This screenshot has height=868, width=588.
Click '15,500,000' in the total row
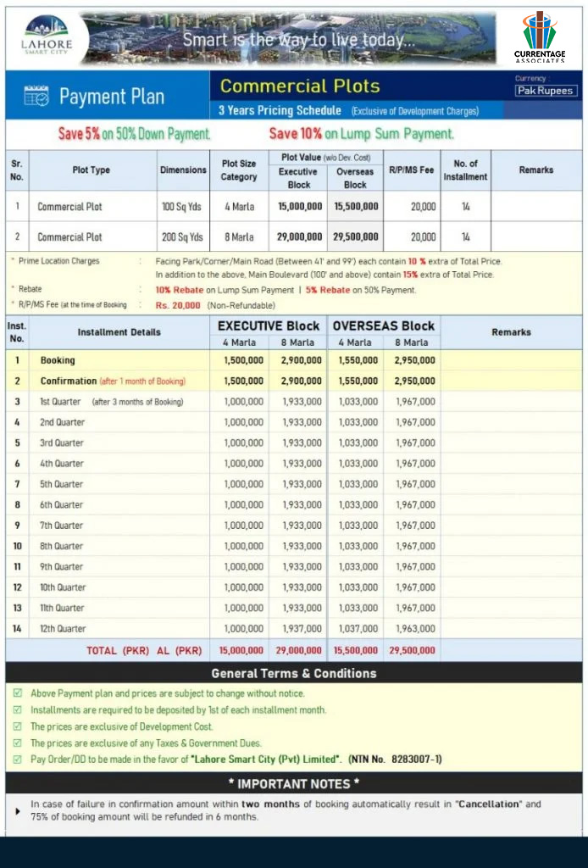(x=356, y=650)
